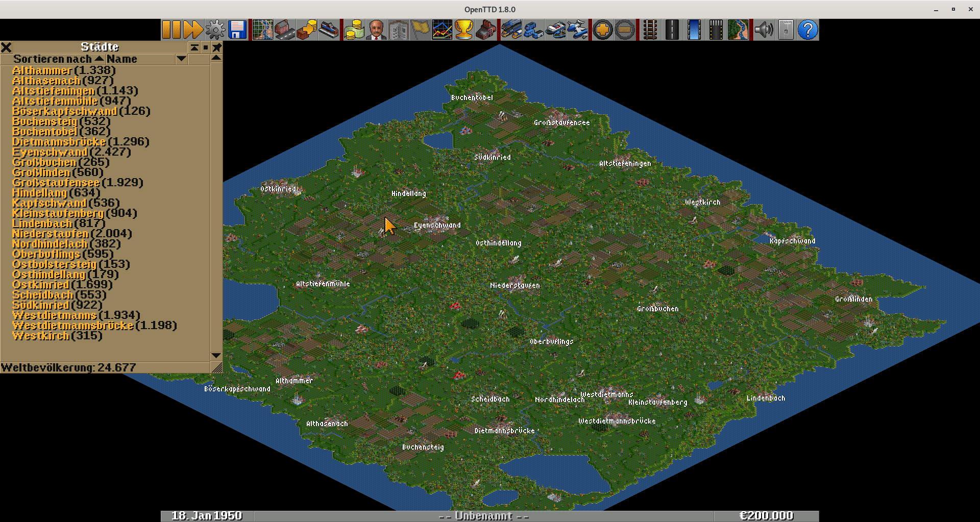Shade the Städte window
980x522 pixels.
(194, 47)
